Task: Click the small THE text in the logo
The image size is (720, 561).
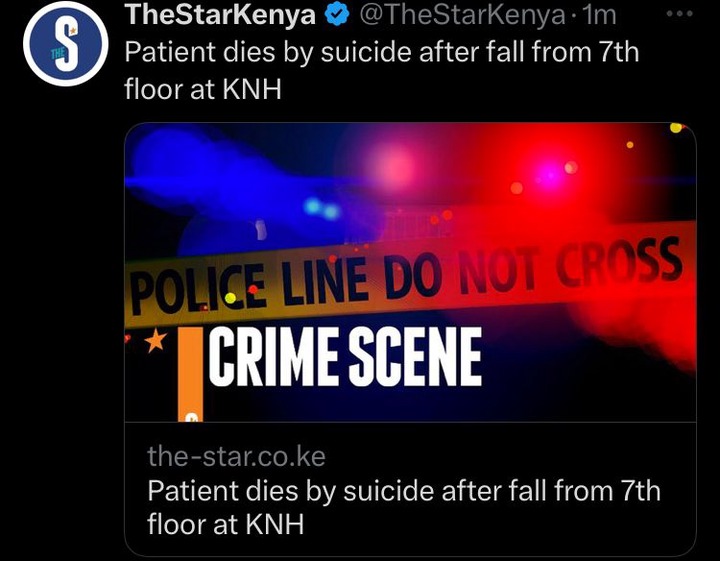Action: pyautogui.click(x=57, y=54)
